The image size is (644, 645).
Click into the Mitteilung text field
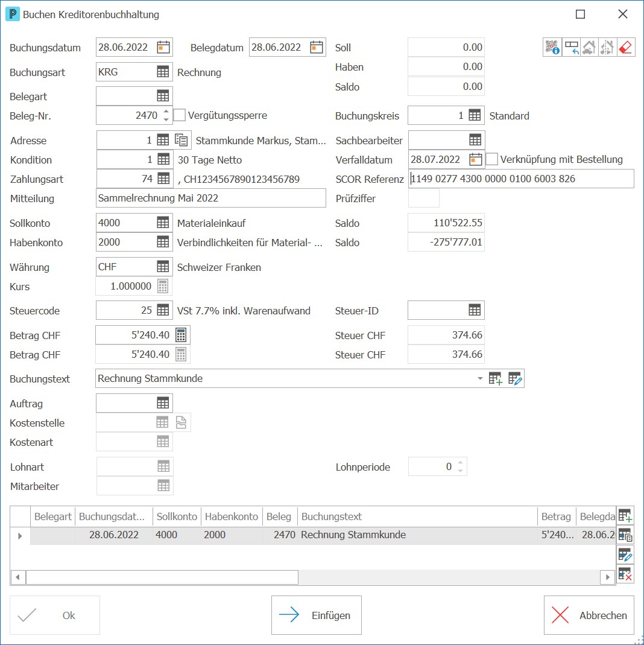(211, 198)
